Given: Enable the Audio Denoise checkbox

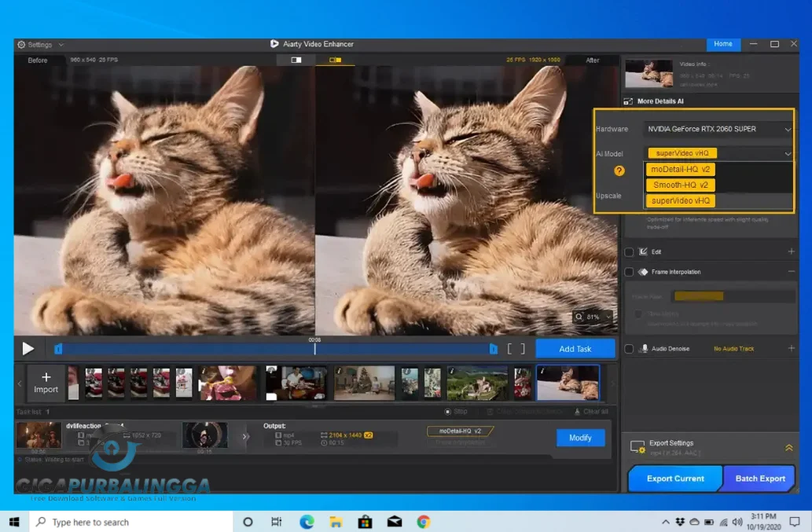Looking at the screenshot, I should [629, 349].
